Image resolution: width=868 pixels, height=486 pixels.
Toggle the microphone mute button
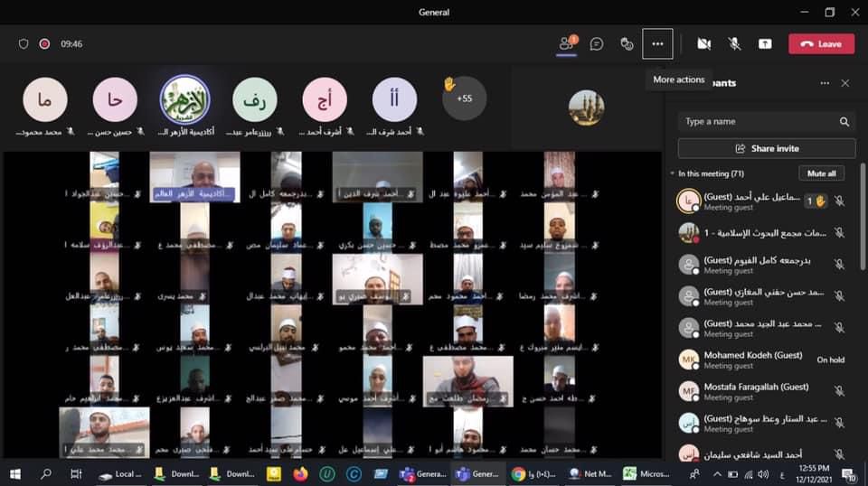point(734,43)
